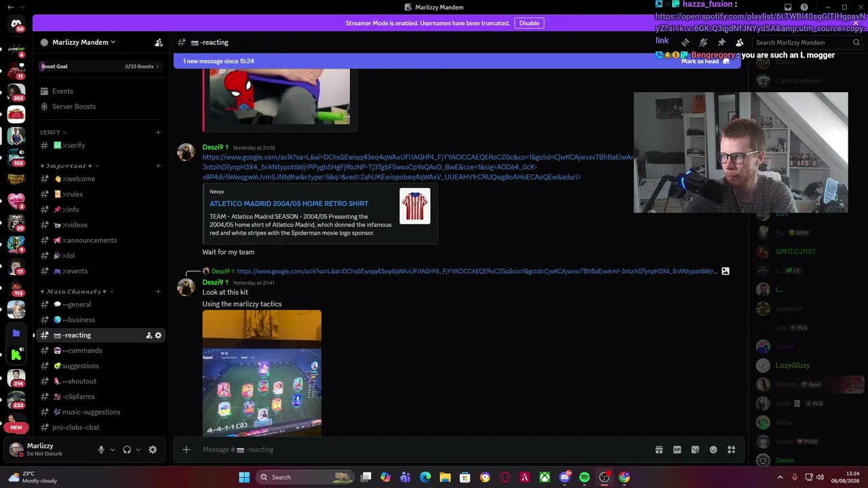Open microphone input options dropdown
The image size is (868, 488).
(x=113, y=449)
